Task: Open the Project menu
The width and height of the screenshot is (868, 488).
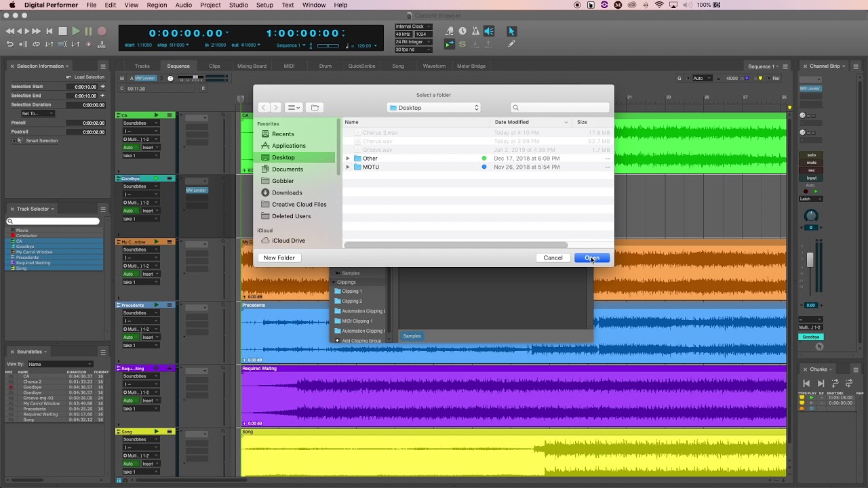Action: point(210,5)
